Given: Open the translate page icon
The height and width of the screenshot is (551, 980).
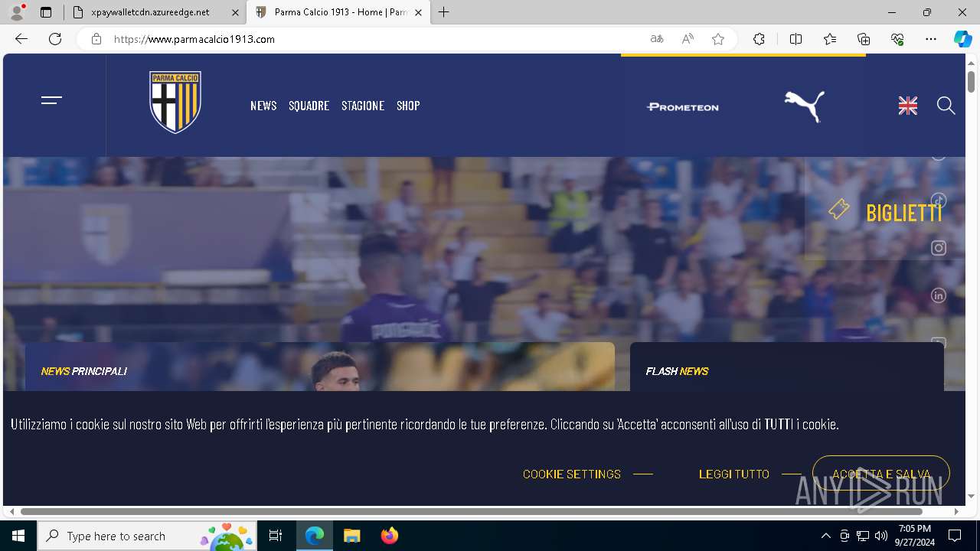Looking at the screenshot, I should click(x=657, y=39).
